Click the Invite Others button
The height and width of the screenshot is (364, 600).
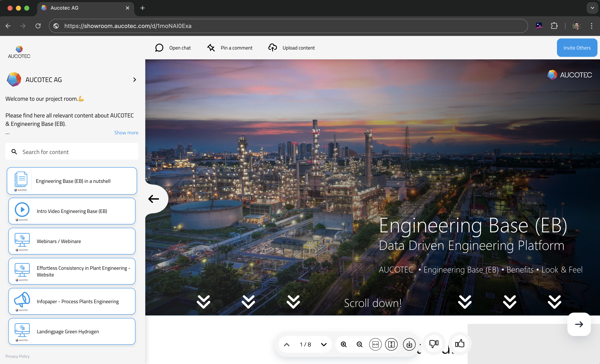pos(577,48)
